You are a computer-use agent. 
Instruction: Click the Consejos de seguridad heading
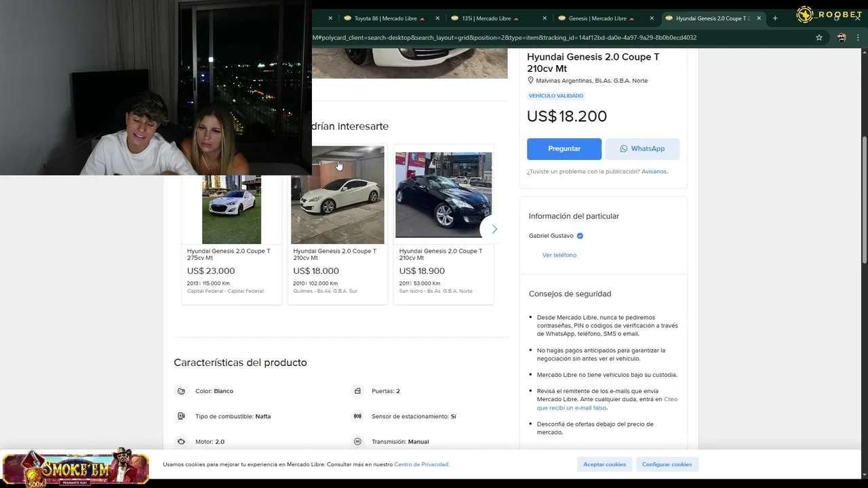[570, 294]
